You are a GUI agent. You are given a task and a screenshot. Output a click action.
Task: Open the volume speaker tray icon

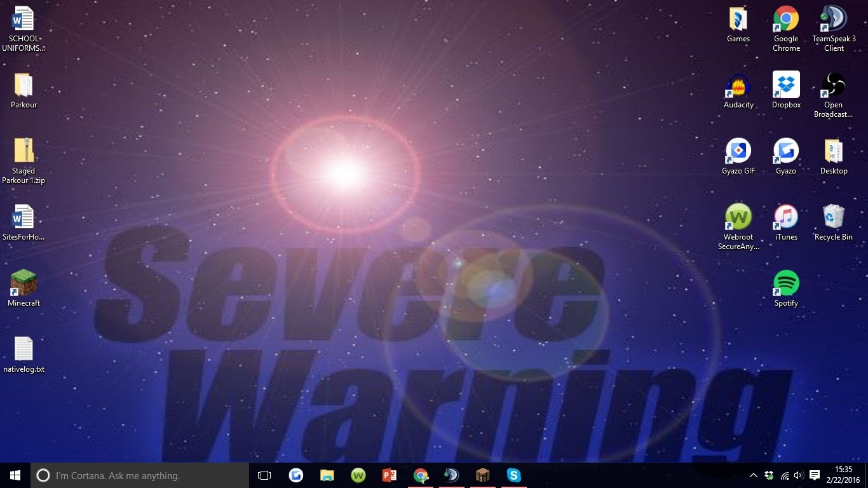tap(799, 475)
